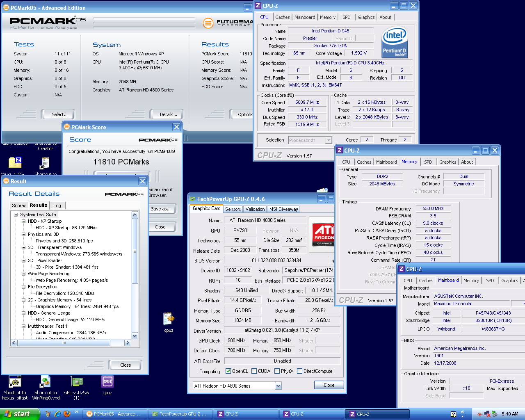This screenshot has width=525, height=420.
Task: Click the Select... button under Tests
Action: point(60,114)
